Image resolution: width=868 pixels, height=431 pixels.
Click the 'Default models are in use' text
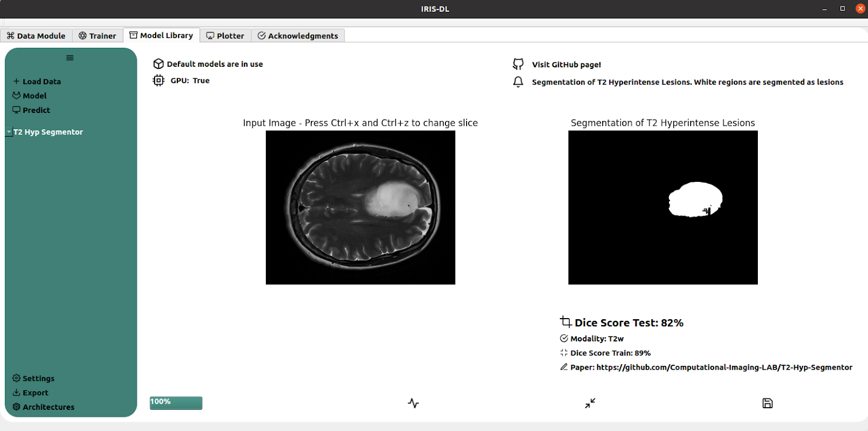pyautogui.click(x=215, y=64)
